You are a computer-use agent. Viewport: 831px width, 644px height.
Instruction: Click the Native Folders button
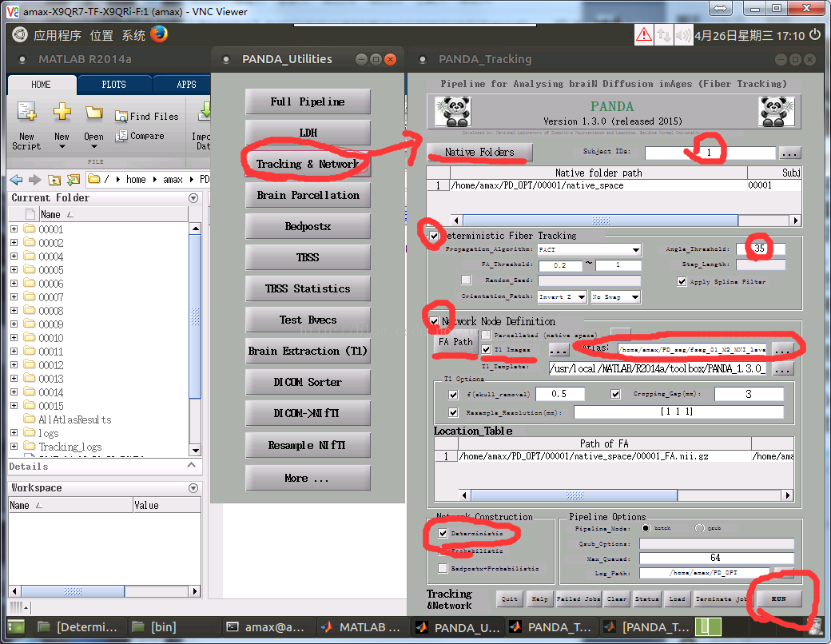[479, 152]
